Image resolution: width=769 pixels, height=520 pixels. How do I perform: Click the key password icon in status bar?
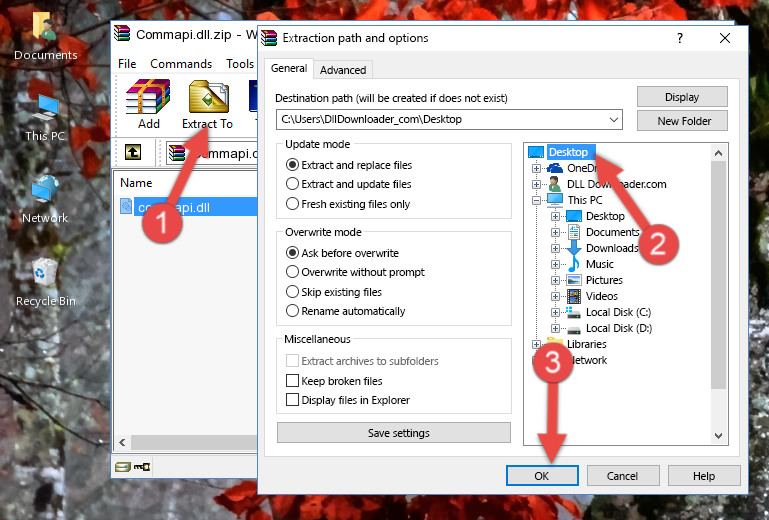[143, 467]
